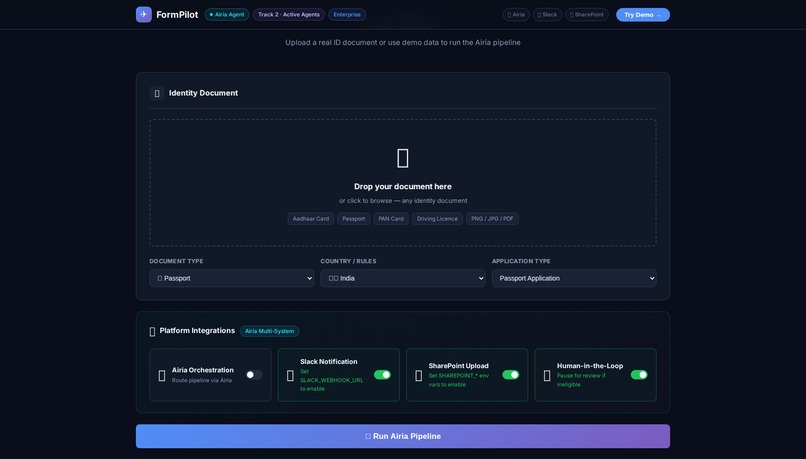Enable the Airia Orchestration toggle
Viewport: 806px width, 459px height.
(254, 375)
